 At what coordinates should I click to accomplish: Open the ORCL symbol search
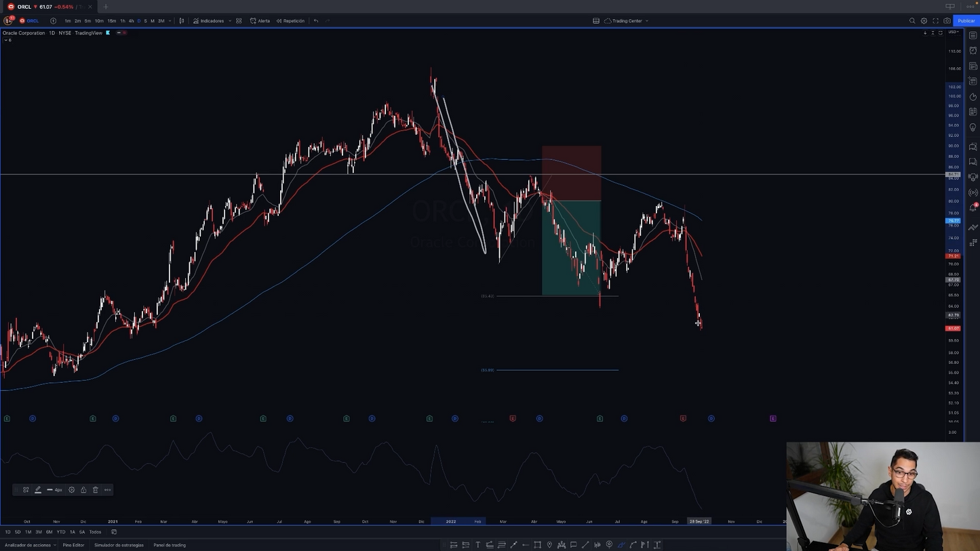click(30, 21)
